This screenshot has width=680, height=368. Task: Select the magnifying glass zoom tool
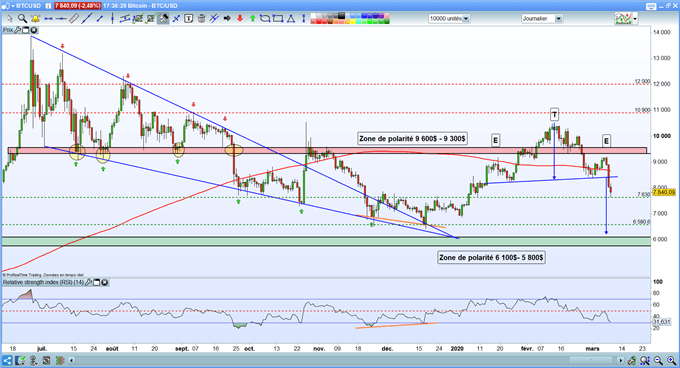tap(22, 19)
